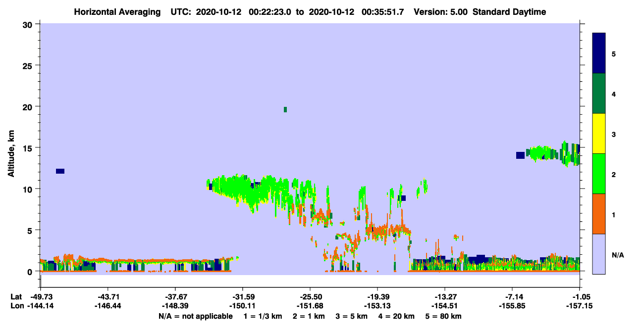The image size is (644, 330).
Task: Click latitude value '-31.59'
Action: 243,296
